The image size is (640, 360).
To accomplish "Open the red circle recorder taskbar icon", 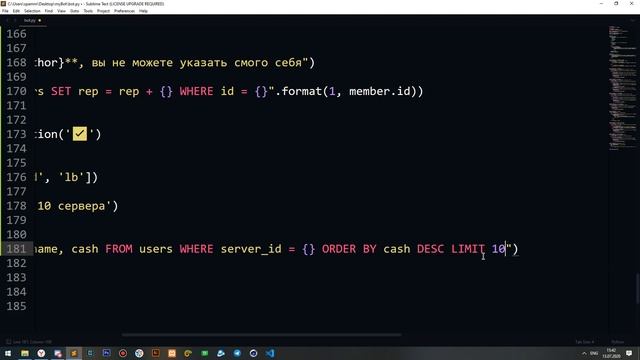I will coord(123,353).
